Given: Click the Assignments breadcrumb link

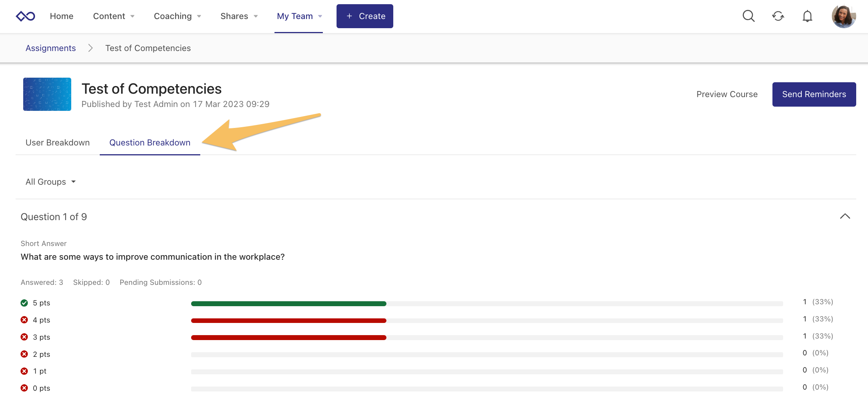Looking at the screenshot, I should (51, 48).
